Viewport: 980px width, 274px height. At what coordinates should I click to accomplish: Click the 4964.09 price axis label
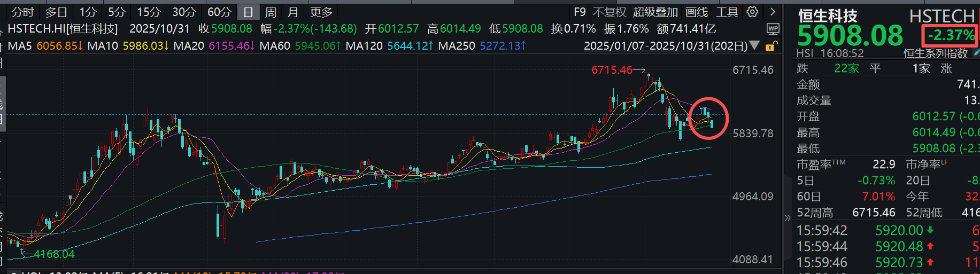[753, 197]
